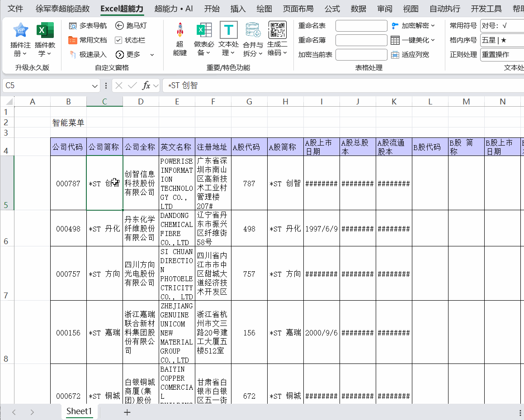524x420 pixels.
Task: Click the 加密当前表 label button
Action: click(x=315, y=54)
